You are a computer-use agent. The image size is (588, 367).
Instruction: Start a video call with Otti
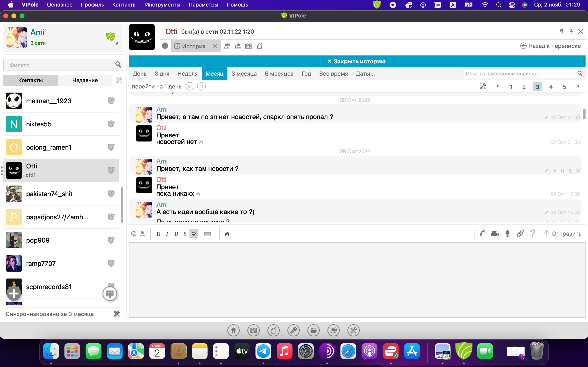[x=495, y=233]
